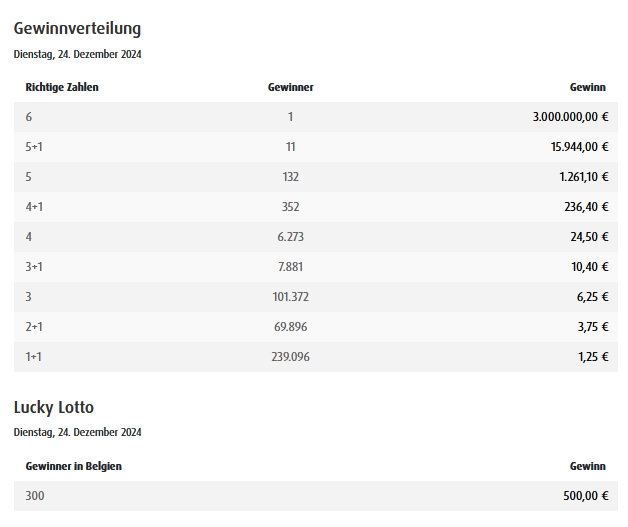This screenshot has width=628, height=527.
Task: Select the prize 1.261,10 €
Action: coord(584,177)
